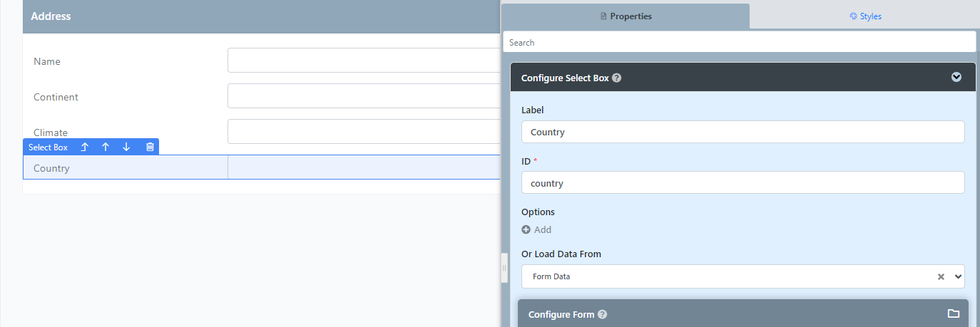This screenshot has height=327, width=980.
Task: Edit the Label field containing Country
Action: tap(742, 132)
